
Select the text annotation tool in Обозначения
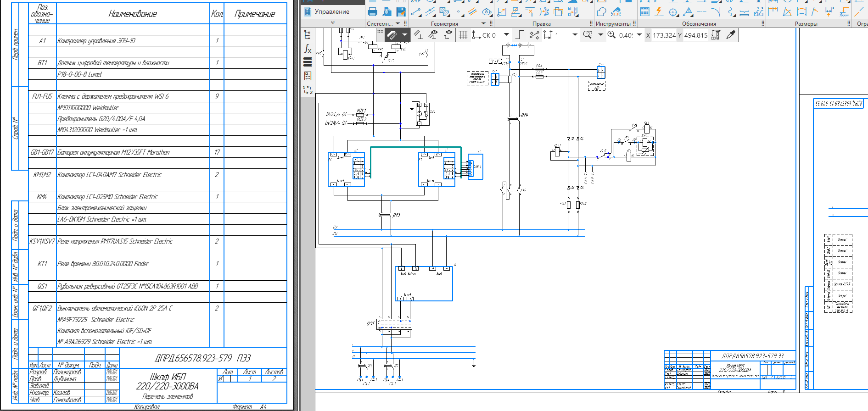688,12
